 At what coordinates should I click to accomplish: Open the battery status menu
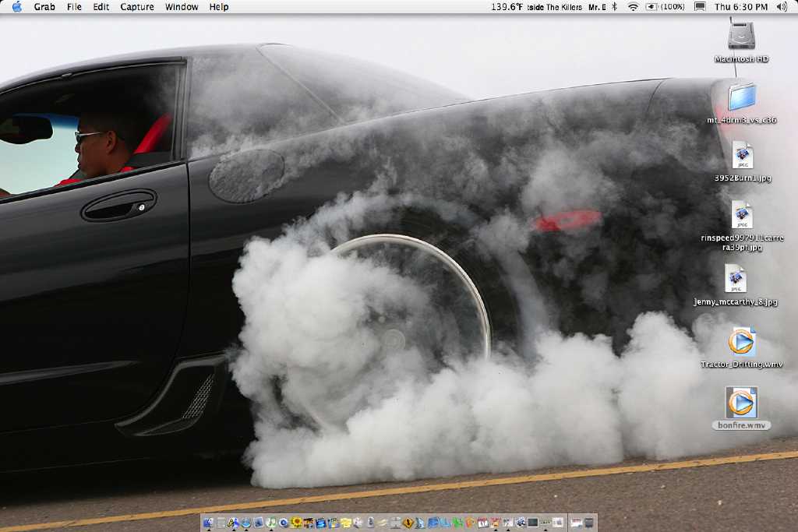point(665,6)
